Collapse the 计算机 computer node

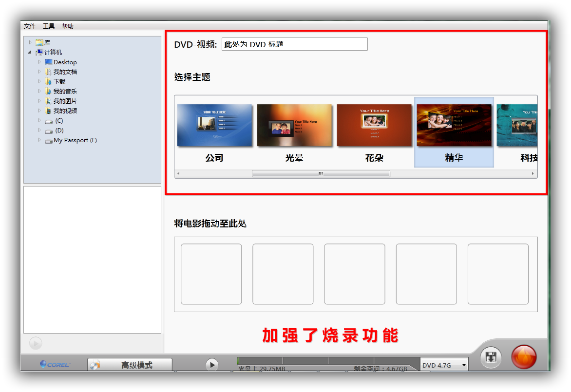[x=30, y=53]
